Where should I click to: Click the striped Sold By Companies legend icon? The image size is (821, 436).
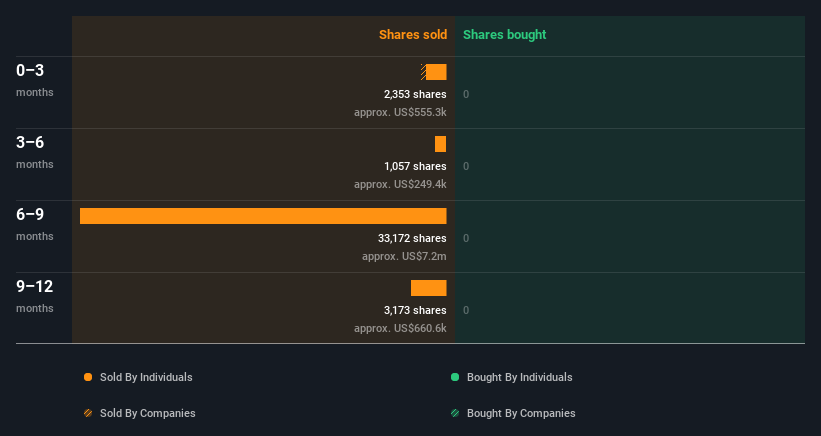88,413
